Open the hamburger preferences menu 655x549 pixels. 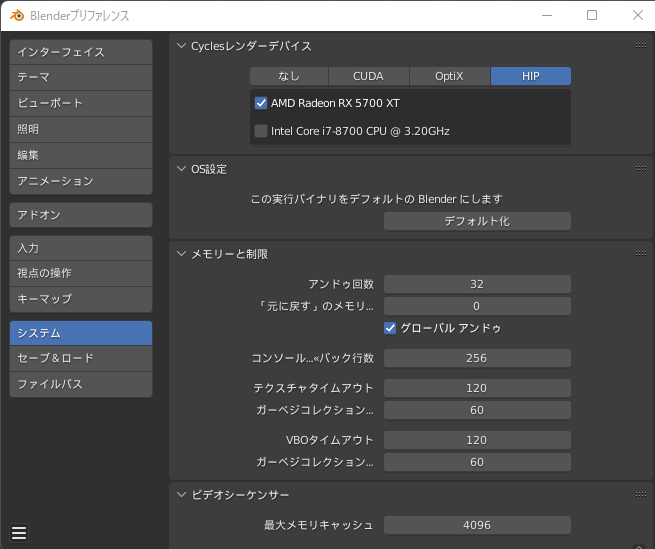tap(19, 533)
